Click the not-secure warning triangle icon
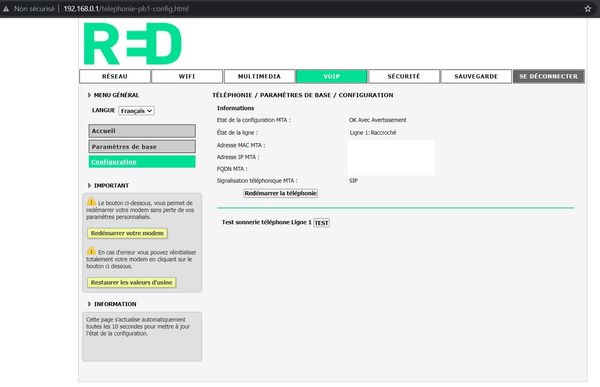Image resolution: width=600 pixels, height=387 pixels. 6,8
